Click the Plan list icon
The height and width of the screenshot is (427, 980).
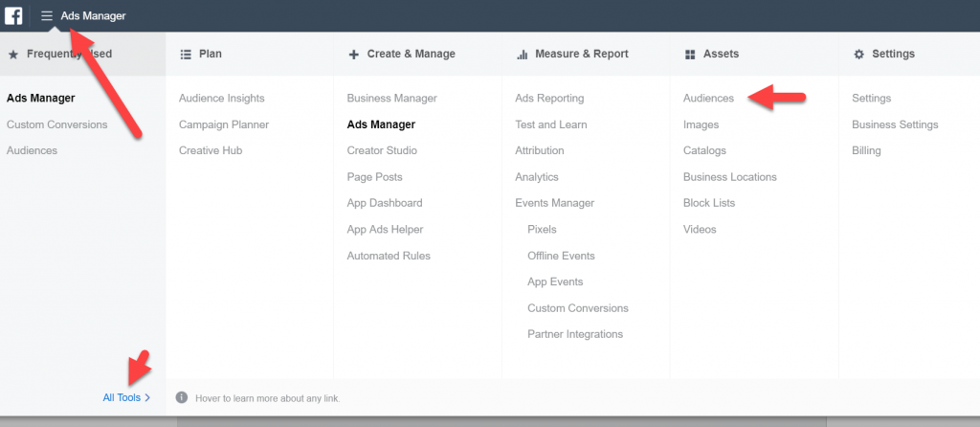point(186,55)
